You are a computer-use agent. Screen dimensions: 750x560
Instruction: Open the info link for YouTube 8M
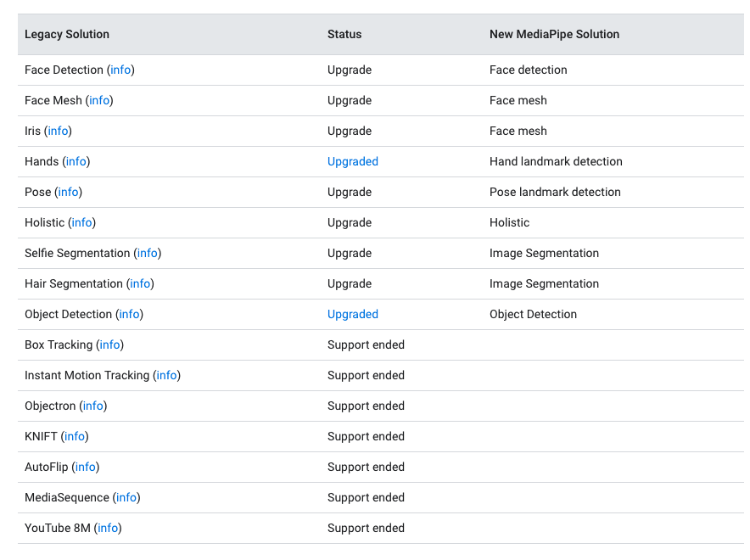pyautogui.click(x=108, y=528)
